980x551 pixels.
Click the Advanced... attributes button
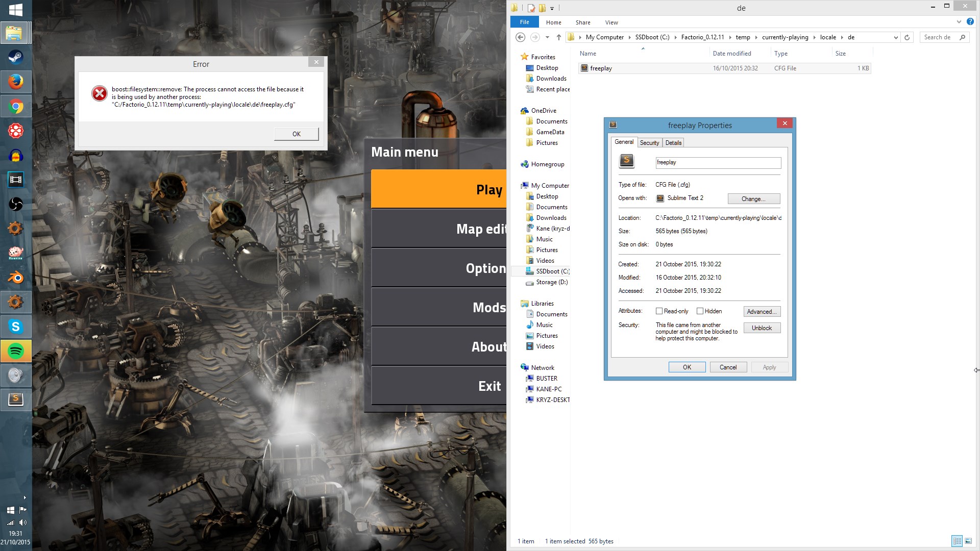[x=762, y=312]
